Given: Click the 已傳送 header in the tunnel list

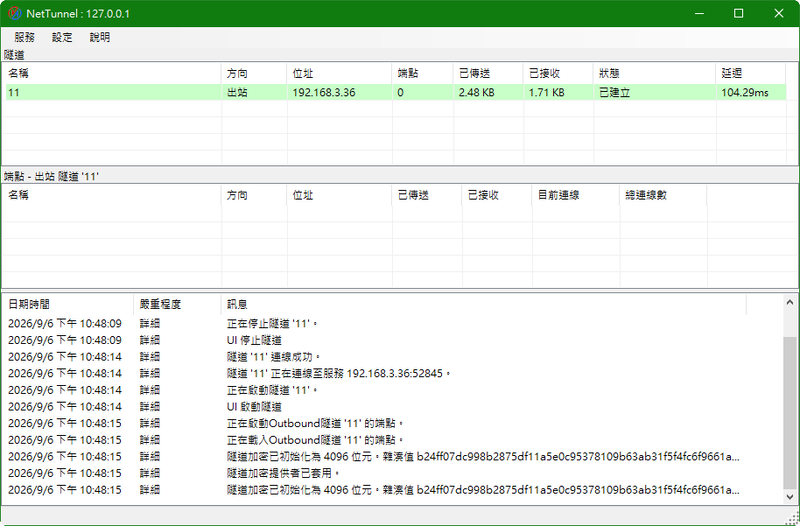Looking at the screenshot, I should click(x=488, y=73).
